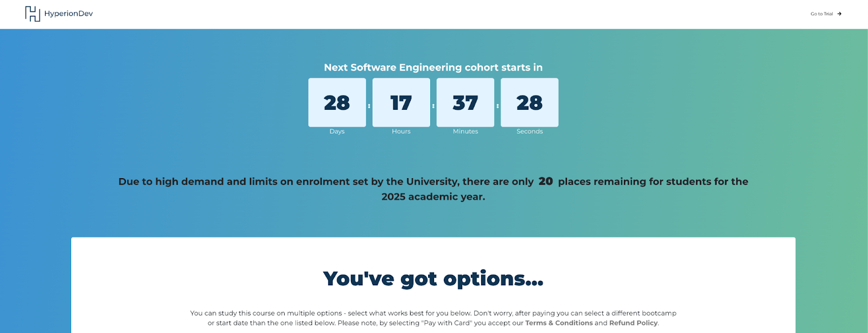Click the cohort countdown heading text
The width and height of the screenshot is (868, 333).
click(433, 67)
